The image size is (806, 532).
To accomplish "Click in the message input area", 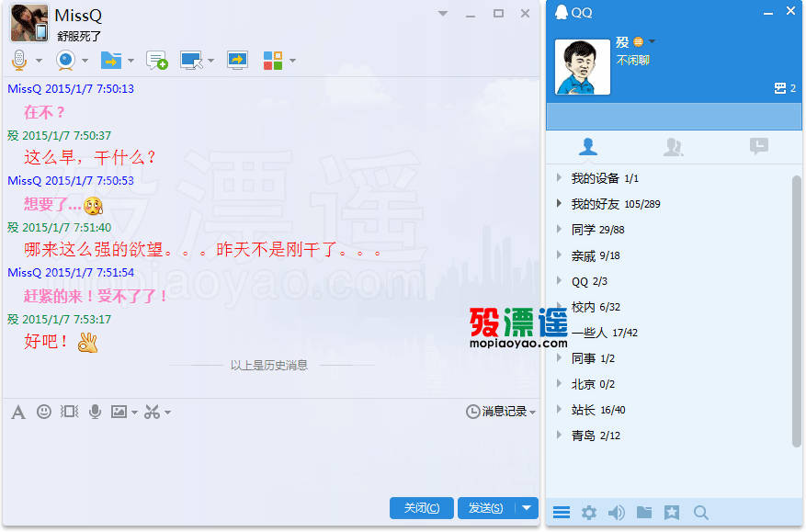I will coord(270,458).
